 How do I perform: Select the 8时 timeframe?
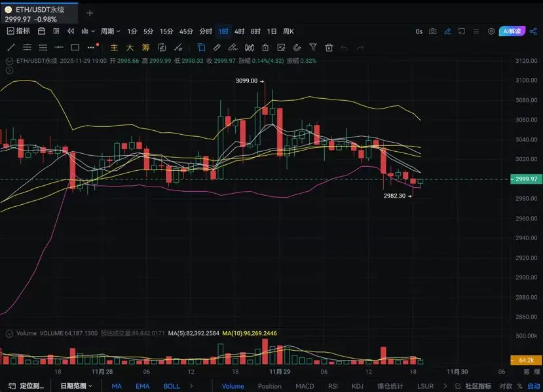(x=255, y=31)
